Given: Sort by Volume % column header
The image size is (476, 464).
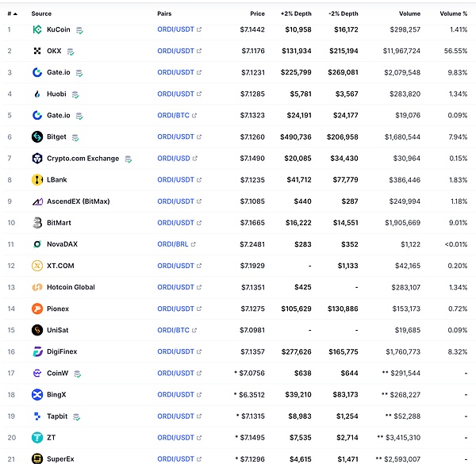Looking at the screenshot, I should (x=454, y=13).
